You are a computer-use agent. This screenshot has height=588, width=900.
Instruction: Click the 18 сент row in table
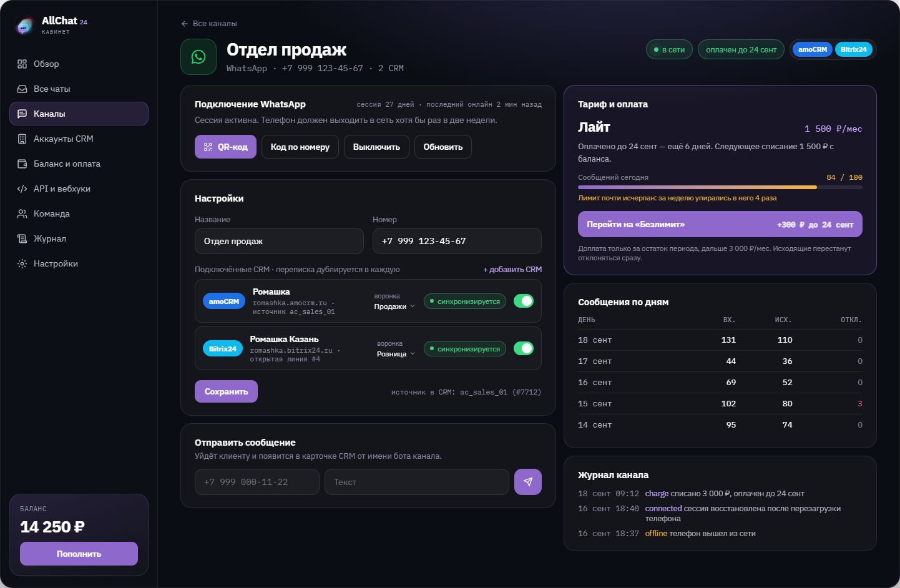(x=720, y=340)
